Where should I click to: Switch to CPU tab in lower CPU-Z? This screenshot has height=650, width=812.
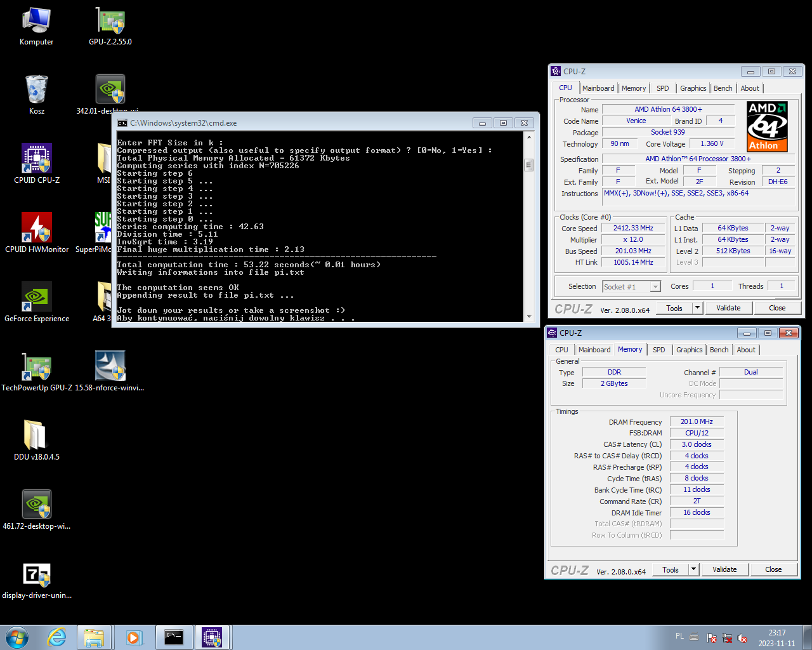coord(562,350)
